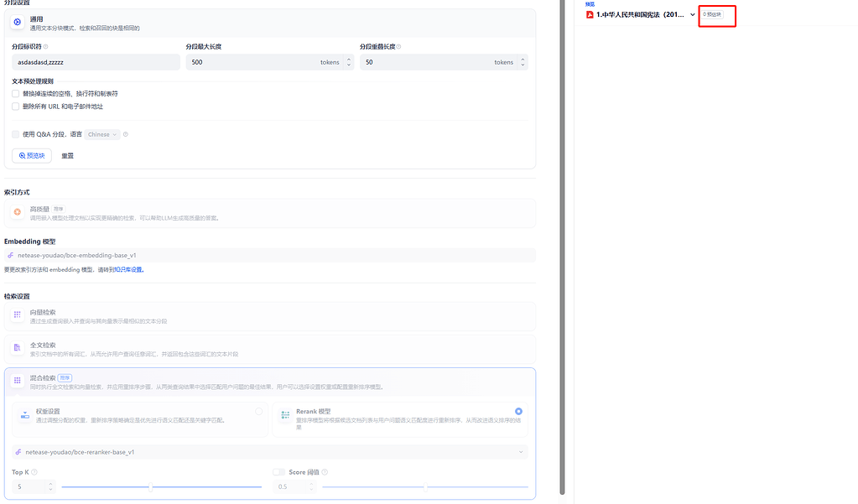
Task: Check 删除所有 URL 和电子邮件地址 option
Action: [x=15, y=107]
